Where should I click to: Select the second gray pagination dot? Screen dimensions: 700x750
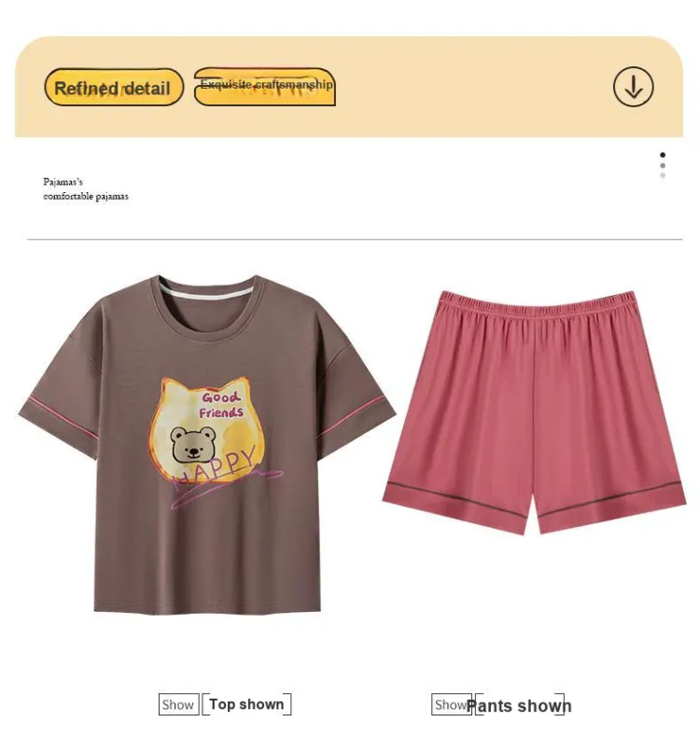point(663,165)
